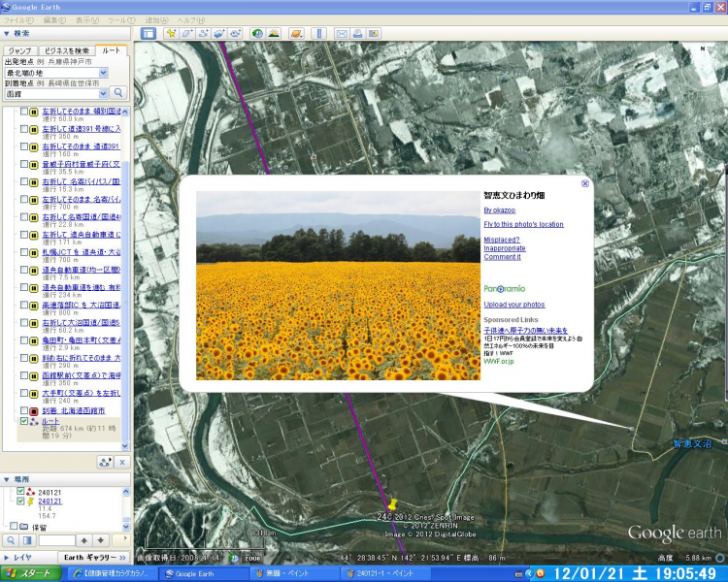Check the box for 函館駅前(交差点) step
Viewport: 728px width, 582px height.
24,375
